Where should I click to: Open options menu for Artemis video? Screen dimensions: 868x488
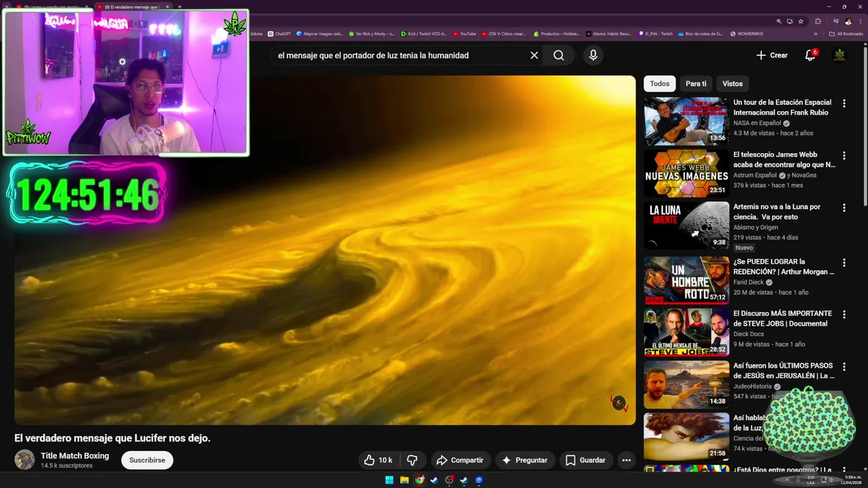pos(844,208)
